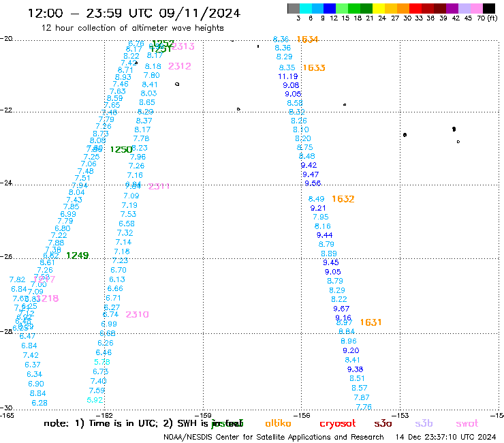
Task: Click the 's3b' satellite legend label
Action: pyautogui.click(x=424, y=423)
